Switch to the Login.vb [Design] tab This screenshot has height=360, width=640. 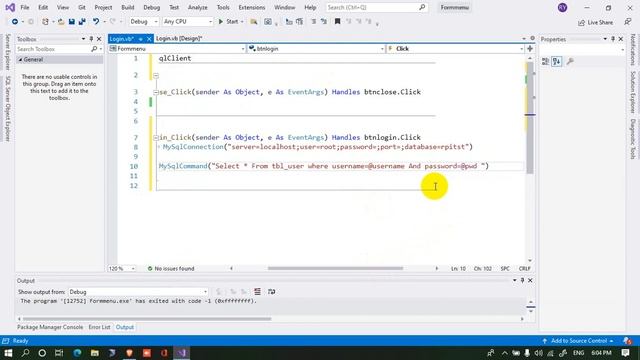tap(179, 38)
